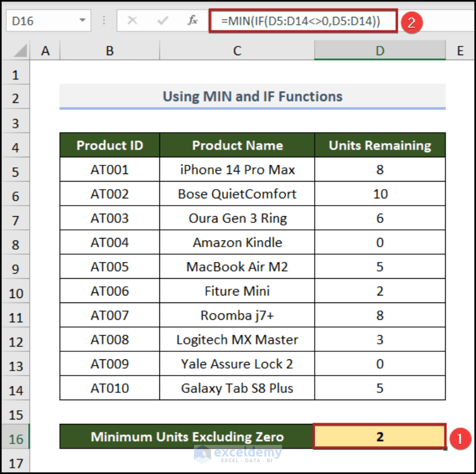
Task: Select cell AT007
Action: [x=110, y=315]
